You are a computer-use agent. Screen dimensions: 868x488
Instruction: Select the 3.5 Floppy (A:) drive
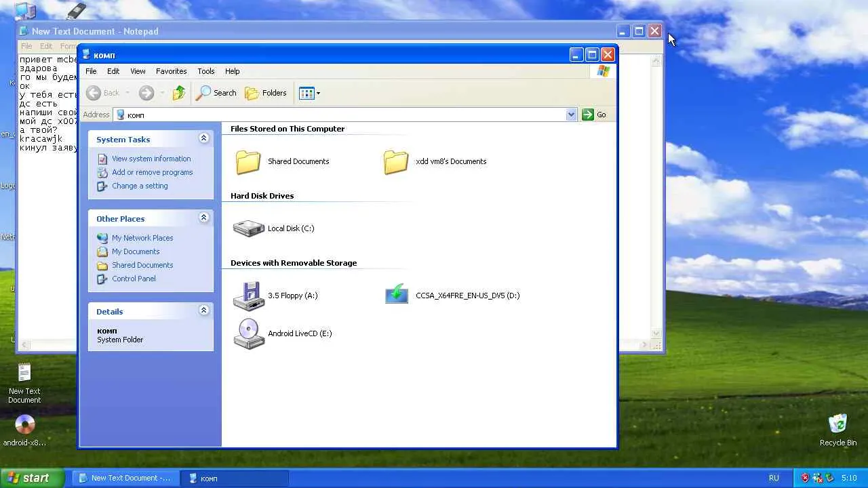[275, 296]
